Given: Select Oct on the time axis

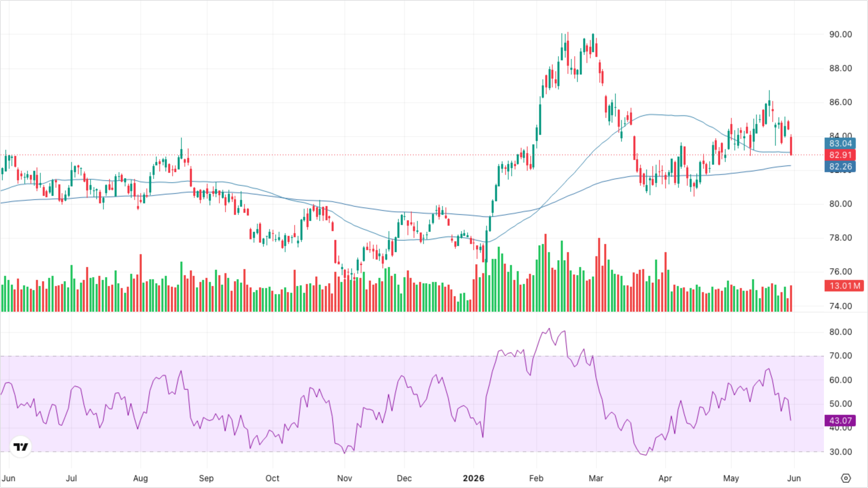Looking at the screenshot, I should coord(272,478).
